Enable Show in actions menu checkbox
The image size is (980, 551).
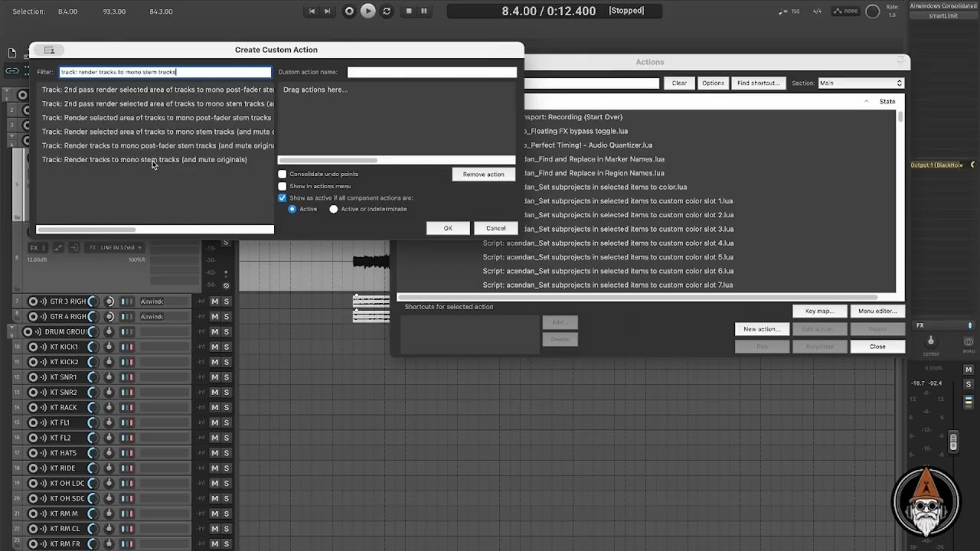tap(283, 186)
